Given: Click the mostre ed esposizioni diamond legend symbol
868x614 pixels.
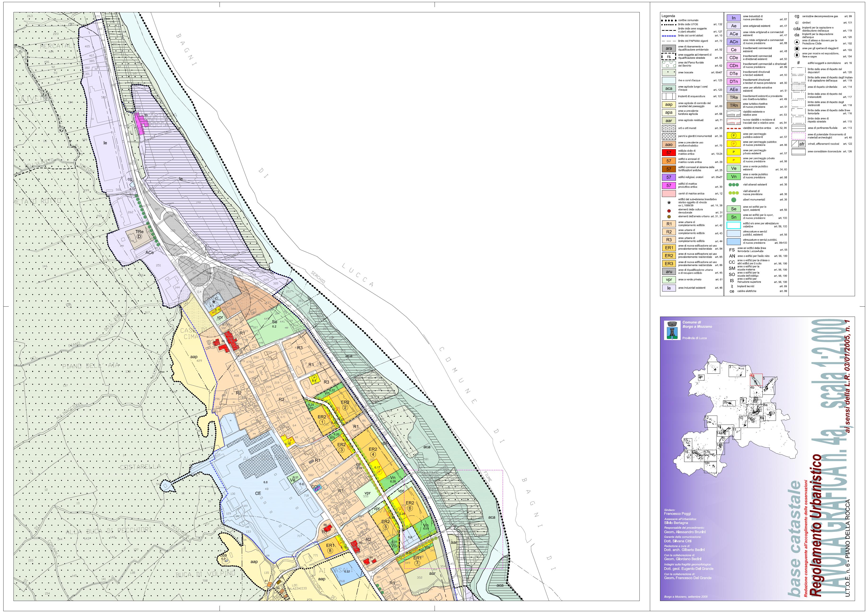Looking at the screenshot, I should [797, 55].
